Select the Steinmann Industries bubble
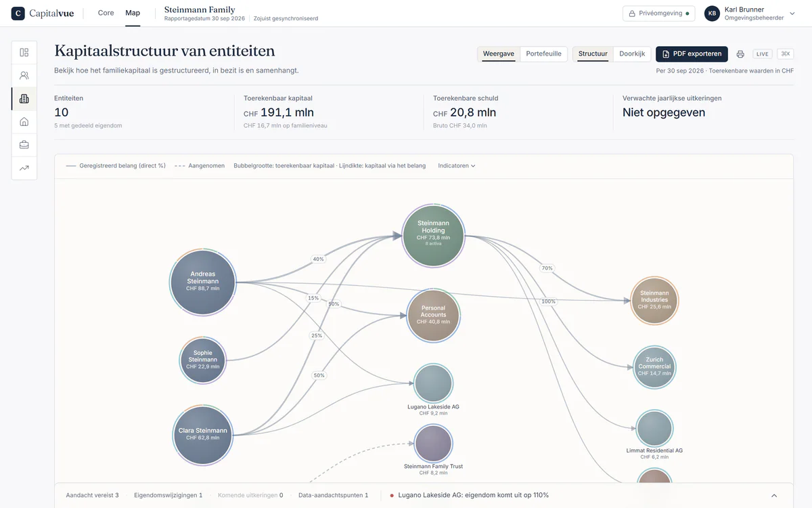This screenshot has height=508, width=812. 654,300
